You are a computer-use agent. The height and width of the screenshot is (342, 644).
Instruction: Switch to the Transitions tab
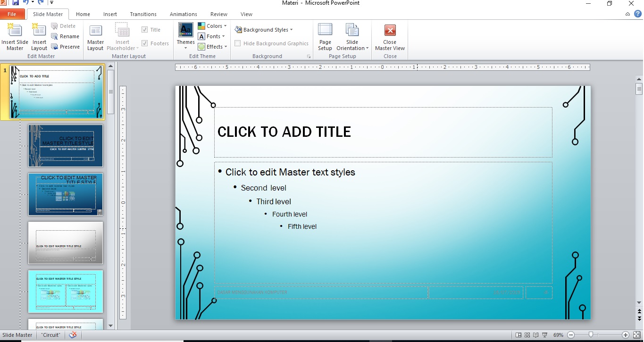point(143,14)
